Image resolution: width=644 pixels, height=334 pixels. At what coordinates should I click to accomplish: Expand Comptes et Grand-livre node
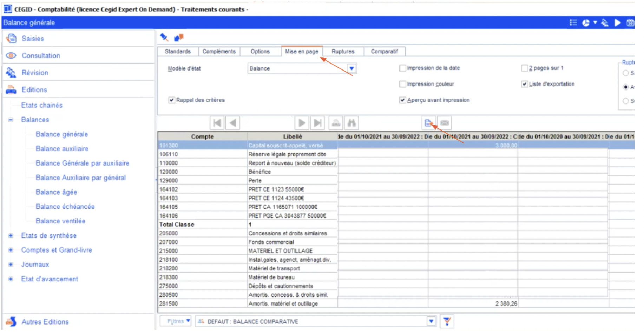11,250
